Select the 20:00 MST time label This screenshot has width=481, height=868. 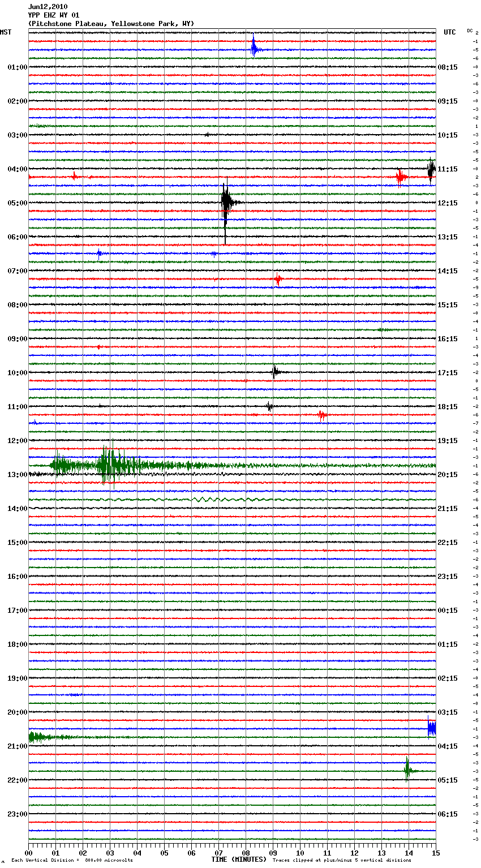[x=17, y=712]
